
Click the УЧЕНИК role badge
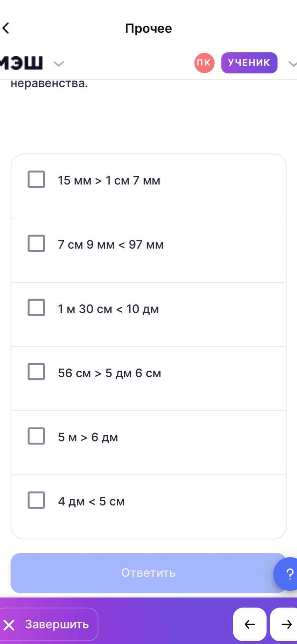tap(249, 63)
